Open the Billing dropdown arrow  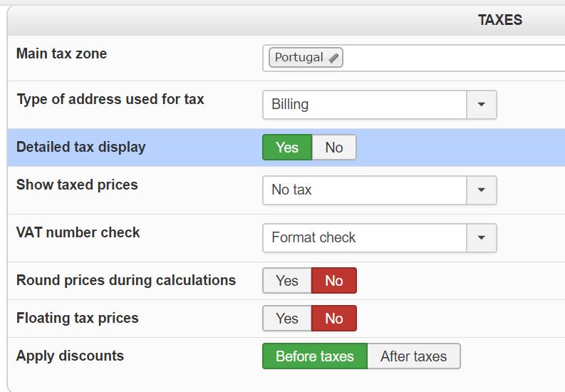482,105
